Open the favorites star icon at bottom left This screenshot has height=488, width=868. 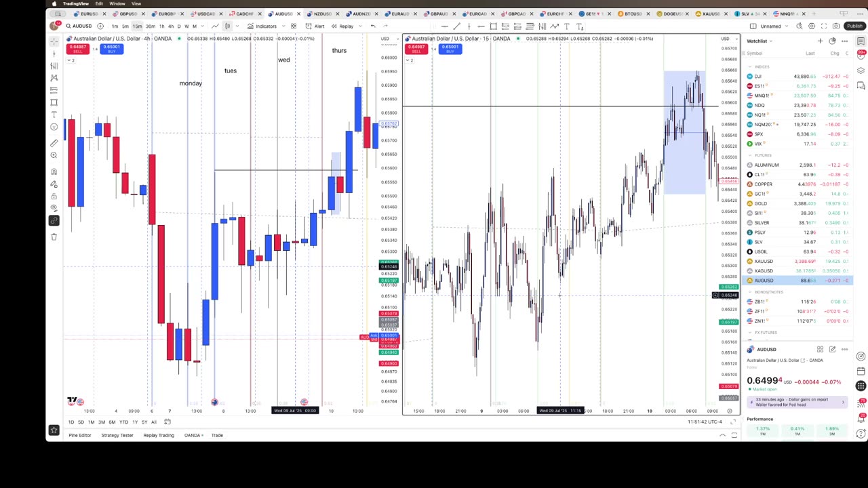click(x=54, y=430)
